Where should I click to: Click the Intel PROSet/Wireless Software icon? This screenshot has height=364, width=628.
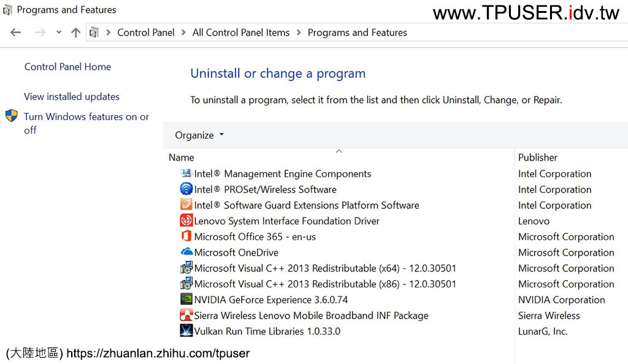(186, 189)
